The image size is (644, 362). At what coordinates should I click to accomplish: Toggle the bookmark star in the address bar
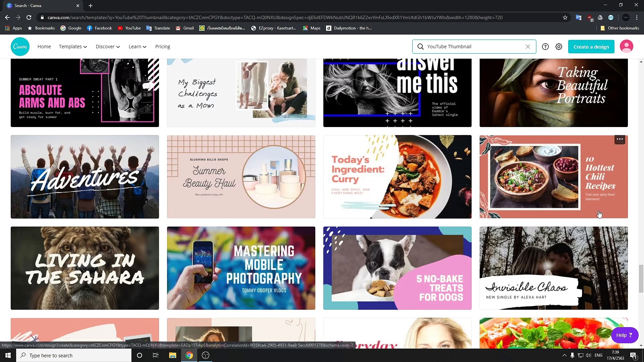tap(565, 17)
